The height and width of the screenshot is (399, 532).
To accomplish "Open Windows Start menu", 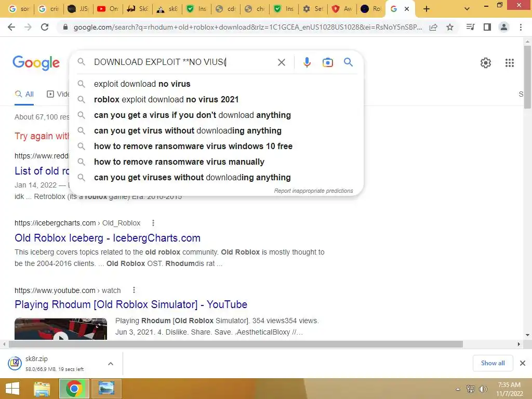I will [x=12, y=389].
